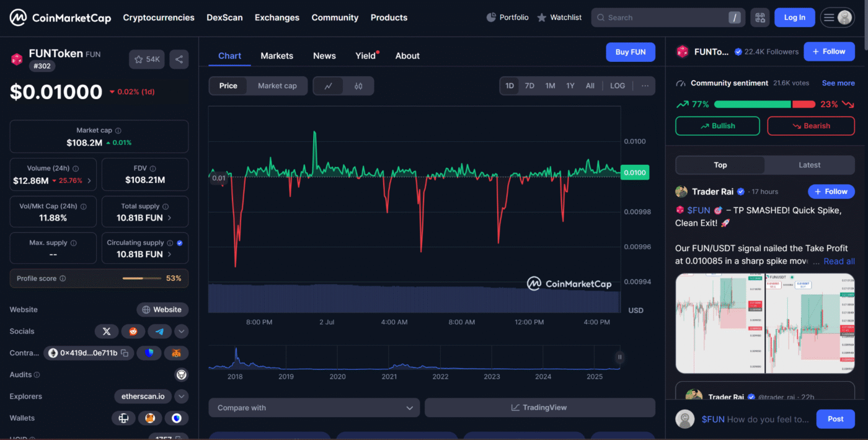Open the Cryptocurrencies menu
The height and width of the screenshot is (440, 868).
(x=159, y=17)
